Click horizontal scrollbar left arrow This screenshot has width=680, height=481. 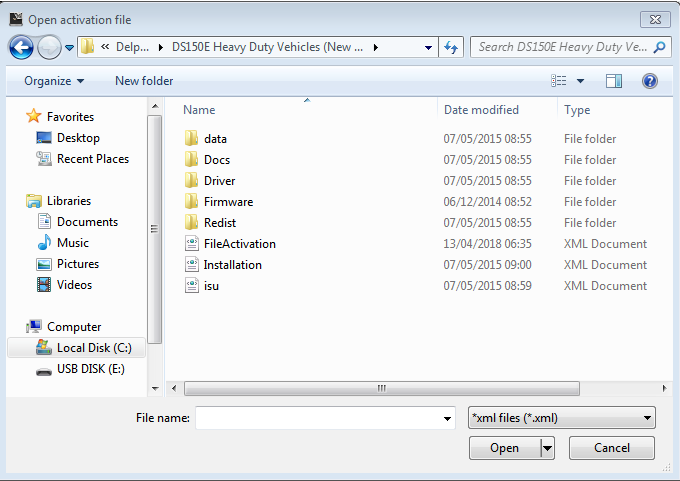(x=174, y=388)
